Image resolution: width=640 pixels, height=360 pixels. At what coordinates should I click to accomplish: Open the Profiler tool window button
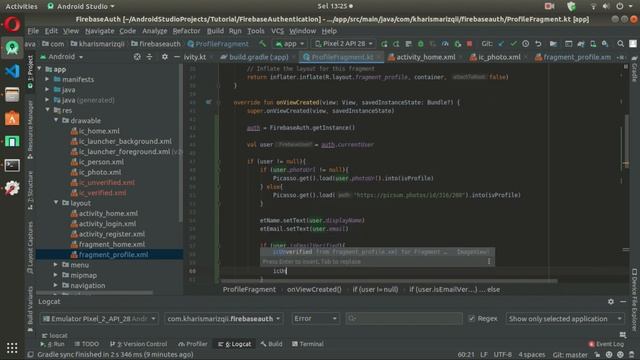[x=193, y=344]
